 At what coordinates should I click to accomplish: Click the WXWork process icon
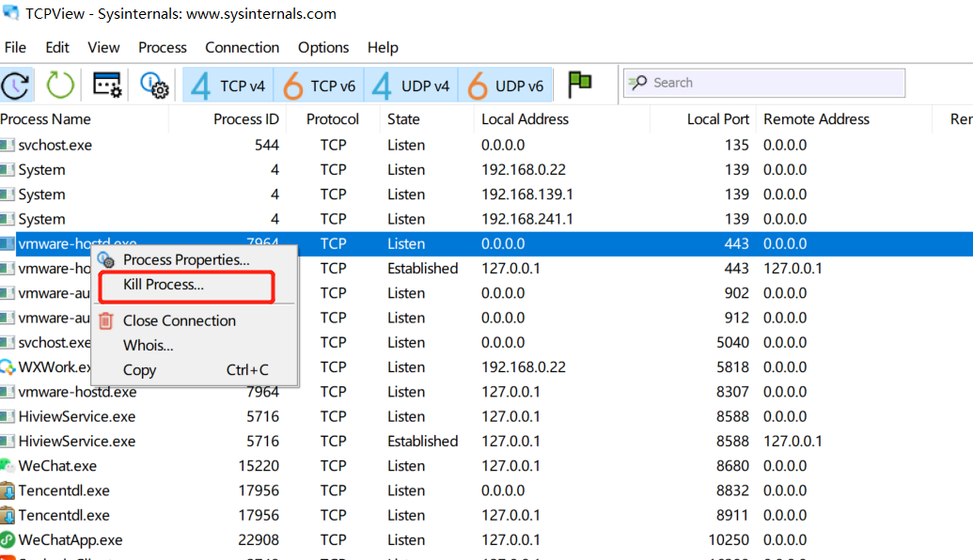[x=8, y=367]
